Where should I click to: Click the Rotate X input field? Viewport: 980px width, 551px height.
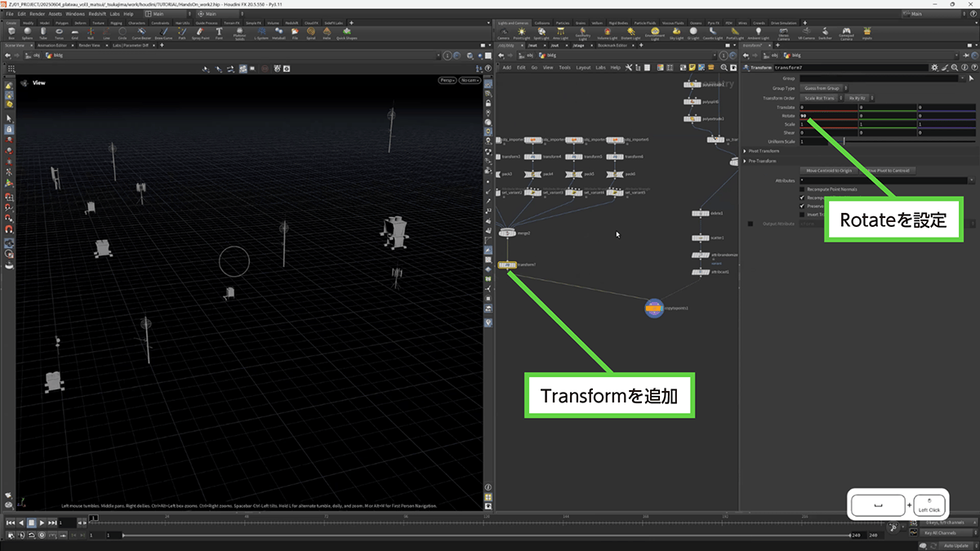tap(827, 116)
